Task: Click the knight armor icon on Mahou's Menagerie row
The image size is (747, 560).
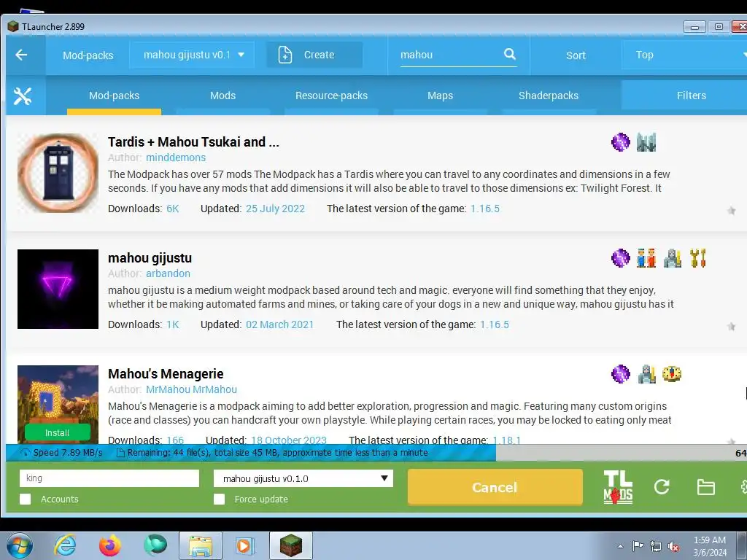Action: 646,374
